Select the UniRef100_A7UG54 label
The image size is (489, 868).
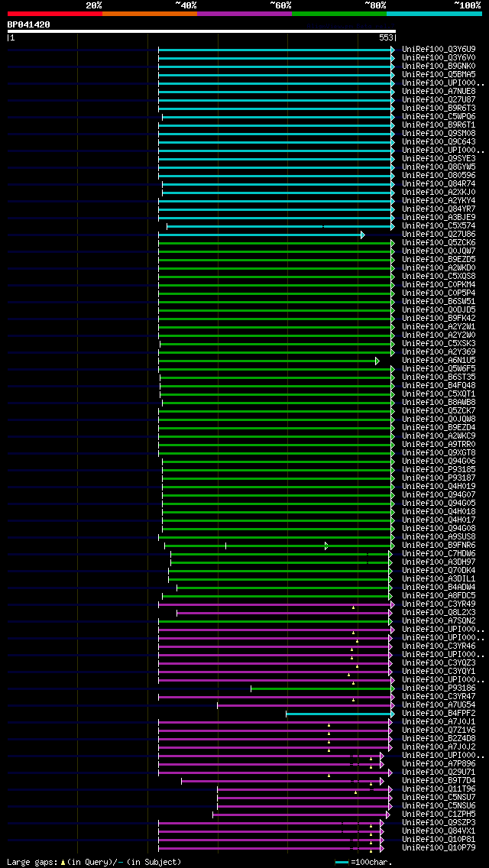pos(439,704)
